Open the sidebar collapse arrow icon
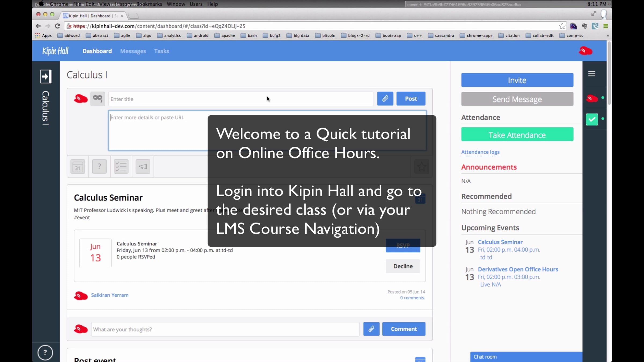644x362 pixels. [x=46, y=77]
